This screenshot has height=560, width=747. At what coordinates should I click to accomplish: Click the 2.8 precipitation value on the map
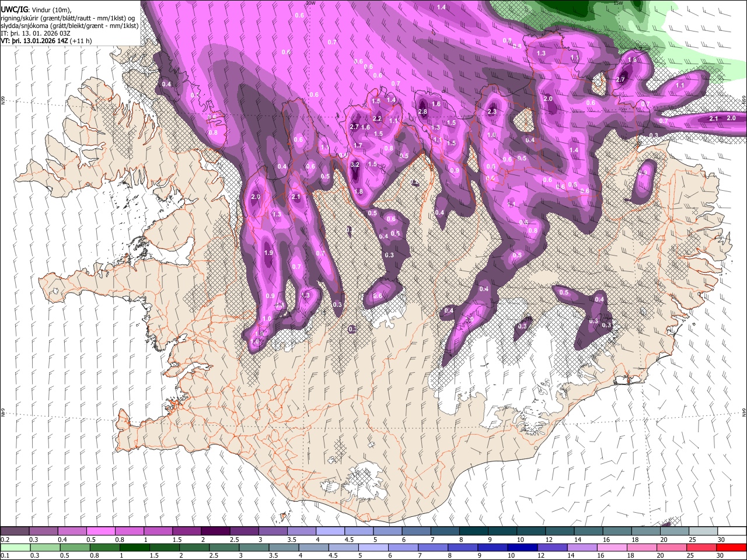point(423,112)
